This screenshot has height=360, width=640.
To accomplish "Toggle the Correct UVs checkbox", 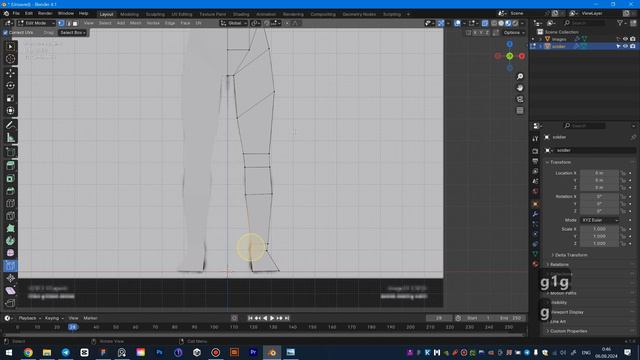I will 5,33.
